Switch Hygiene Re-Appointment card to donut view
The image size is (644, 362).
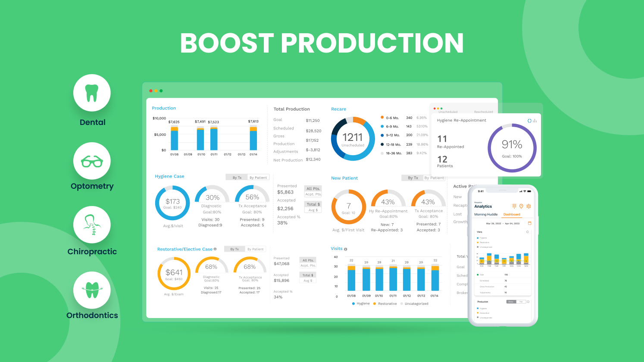point(530,121)
